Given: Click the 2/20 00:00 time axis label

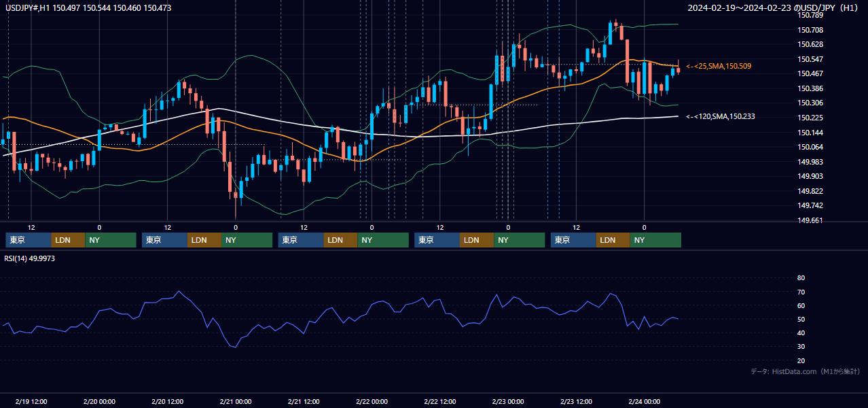Looking at the screenshot, I should (99, 401).
